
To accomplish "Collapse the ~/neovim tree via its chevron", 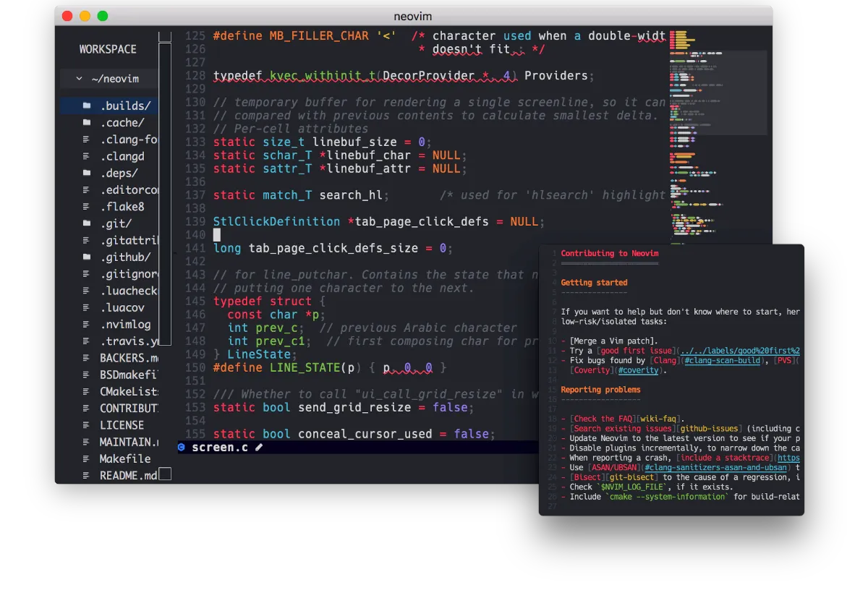I will click(79, 78).
